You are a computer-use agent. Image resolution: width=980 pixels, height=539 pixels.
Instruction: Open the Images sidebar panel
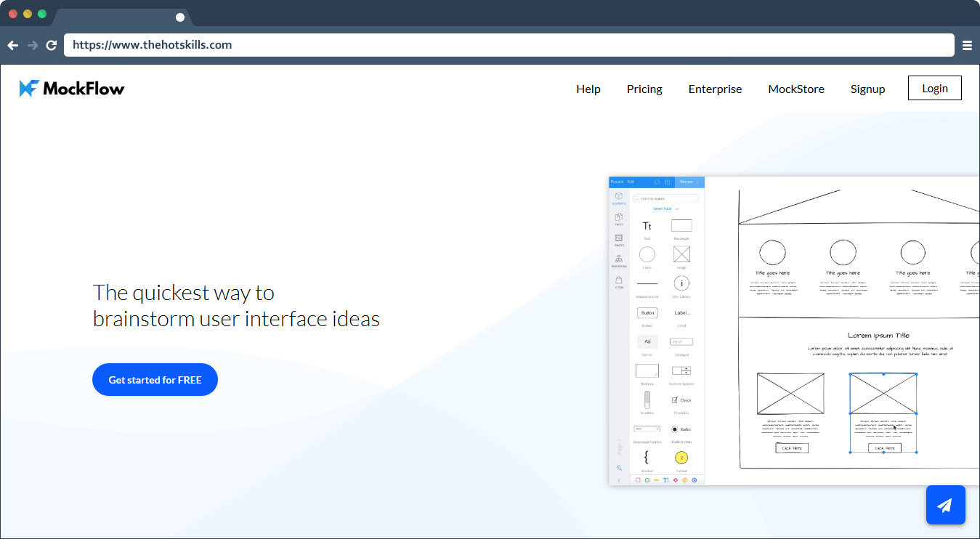[619, 240]
